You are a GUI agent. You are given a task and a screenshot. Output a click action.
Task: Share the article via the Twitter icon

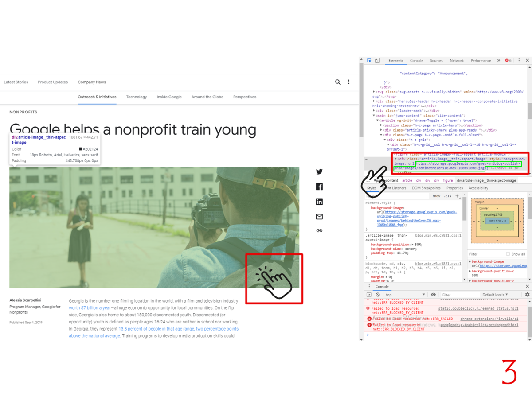click(319, 172)
